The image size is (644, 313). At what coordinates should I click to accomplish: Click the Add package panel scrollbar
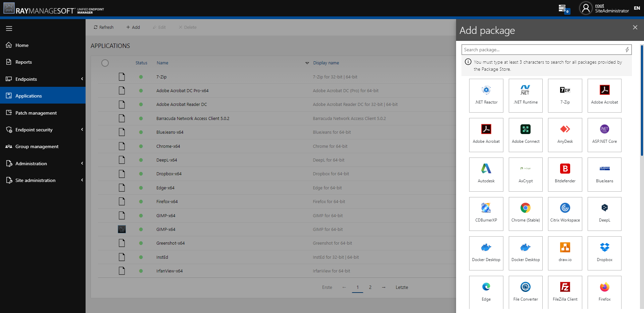point(642,101)
